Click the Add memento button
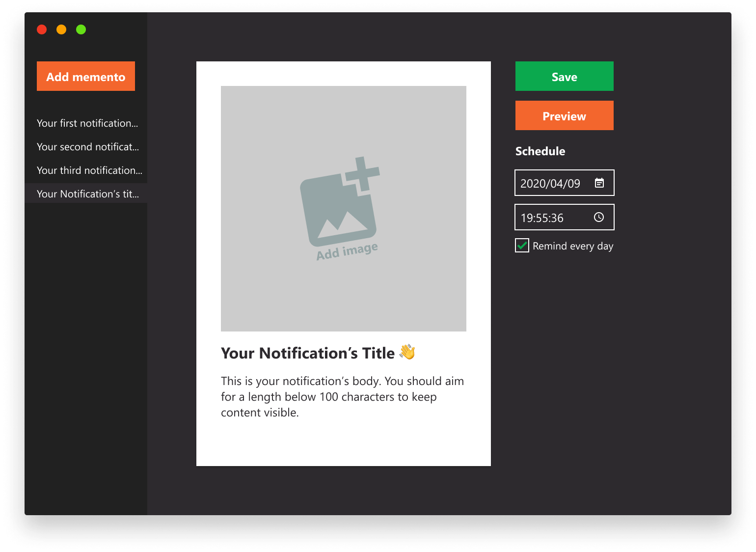The image size is (756, 552). [x=86, y=76]
